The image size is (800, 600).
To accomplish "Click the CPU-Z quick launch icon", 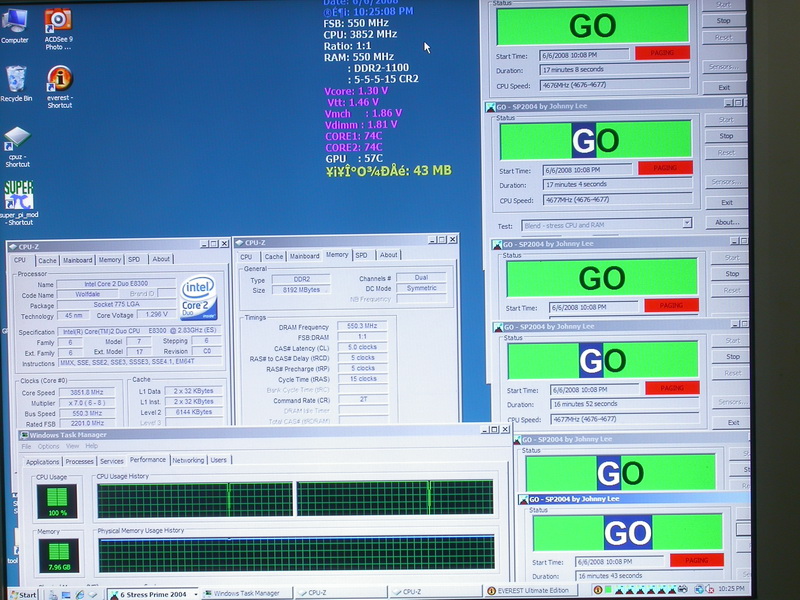I will point(93,594).
